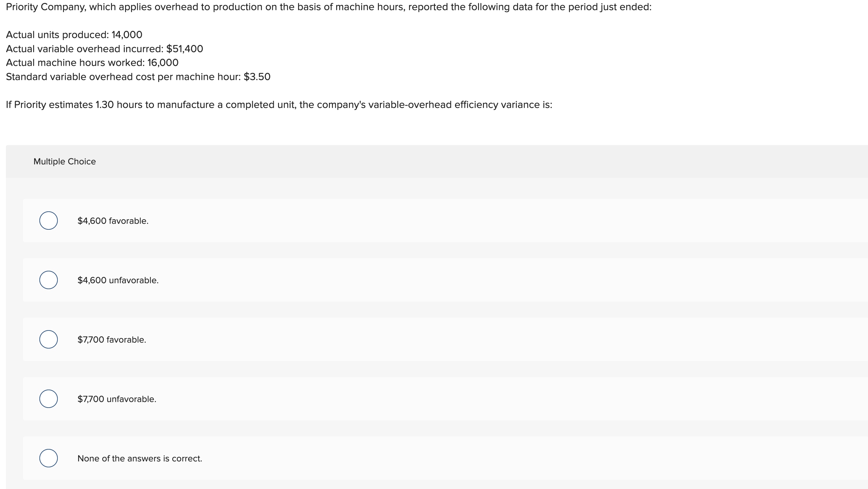Select the None of the answers is correct option

(49, 458)
